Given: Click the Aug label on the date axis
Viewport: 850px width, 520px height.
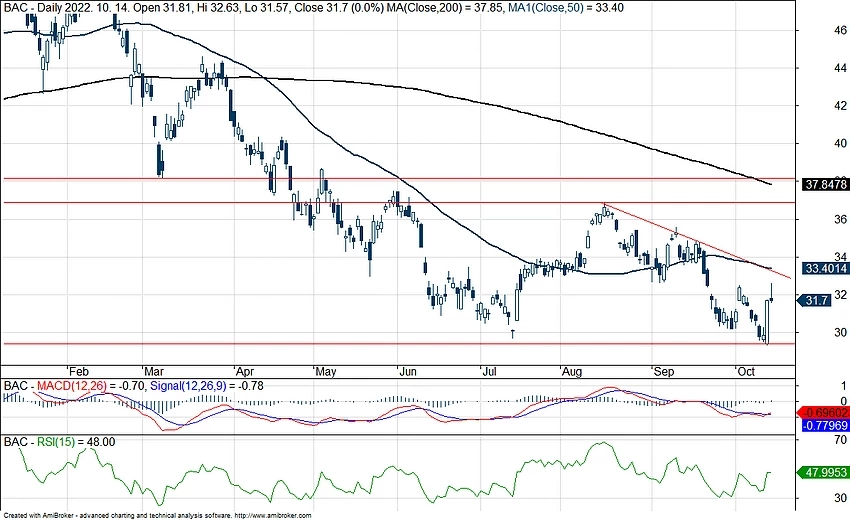Looking at the screenshot, I should 572,371.
